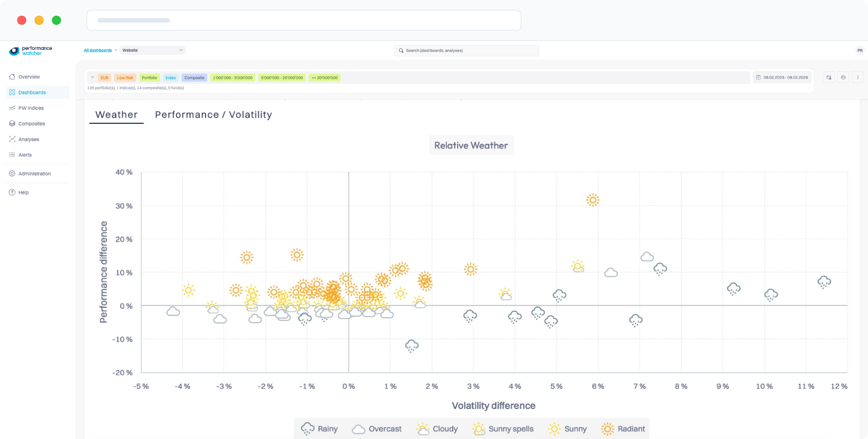
Task: Open the Alerts section
Action: (25, 155)
